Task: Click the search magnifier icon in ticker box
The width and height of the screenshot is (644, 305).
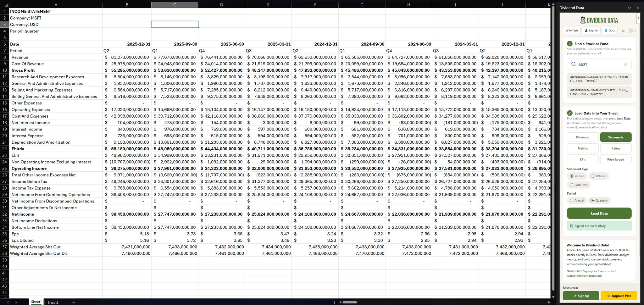Action: 573,64
